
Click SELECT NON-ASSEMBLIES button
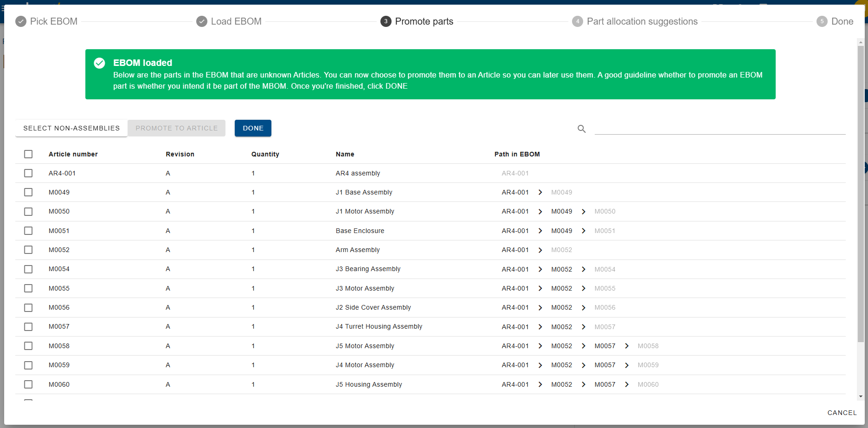click(x=71, y=128)
